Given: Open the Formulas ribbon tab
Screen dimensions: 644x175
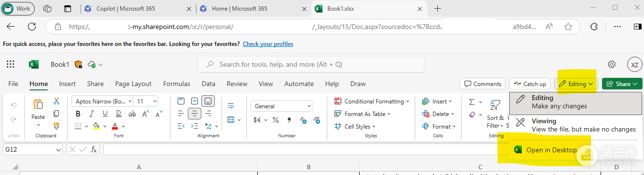Looking at the screenshot, I should (x=177, y=84).
